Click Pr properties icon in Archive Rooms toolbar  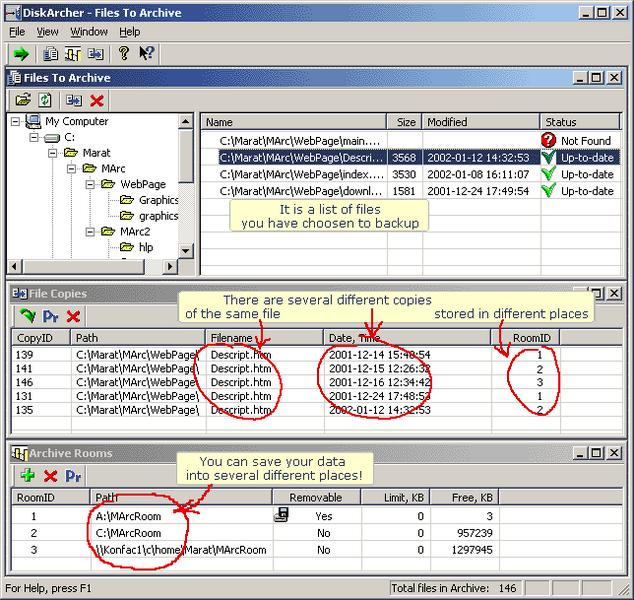click(x=73, y=476)
